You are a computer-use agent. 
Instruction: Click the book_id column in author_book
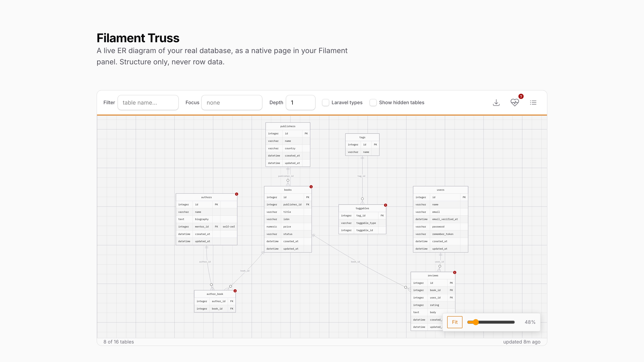(x=215, y=309)
